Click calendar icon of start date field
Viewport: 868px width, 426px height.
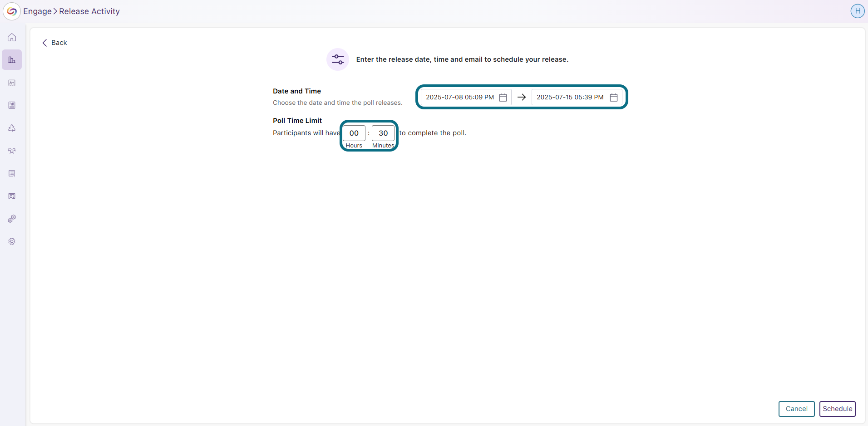pyautogui.click(x=503, y=97)
